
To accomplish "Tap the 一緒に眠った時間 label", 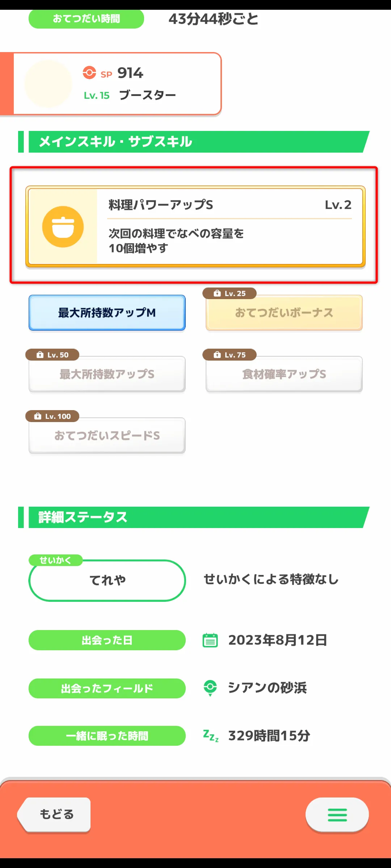I will click(107, 736).
